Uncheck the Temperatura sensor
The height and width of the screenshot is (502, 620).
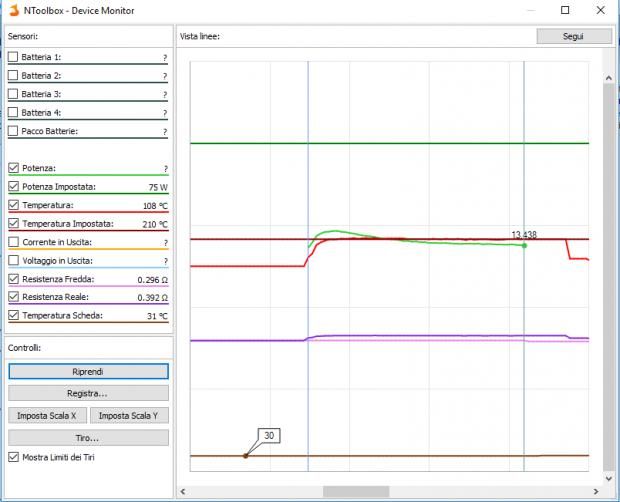coord(13,205)
